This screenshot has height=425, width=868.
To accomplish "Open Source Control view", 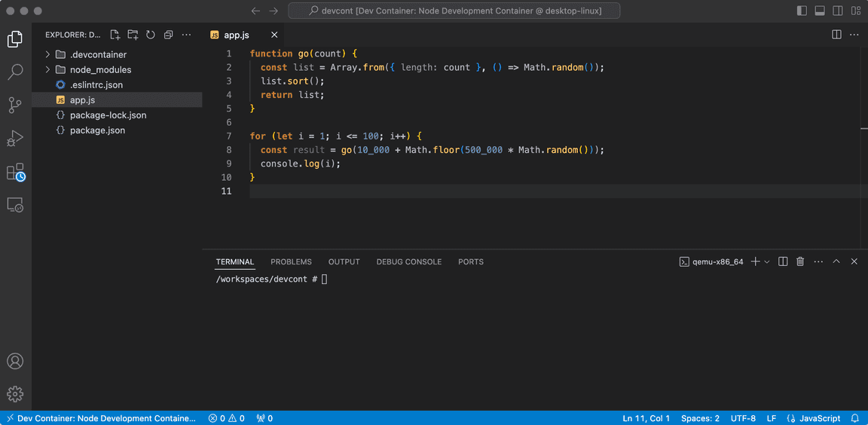I will point(15,105).
